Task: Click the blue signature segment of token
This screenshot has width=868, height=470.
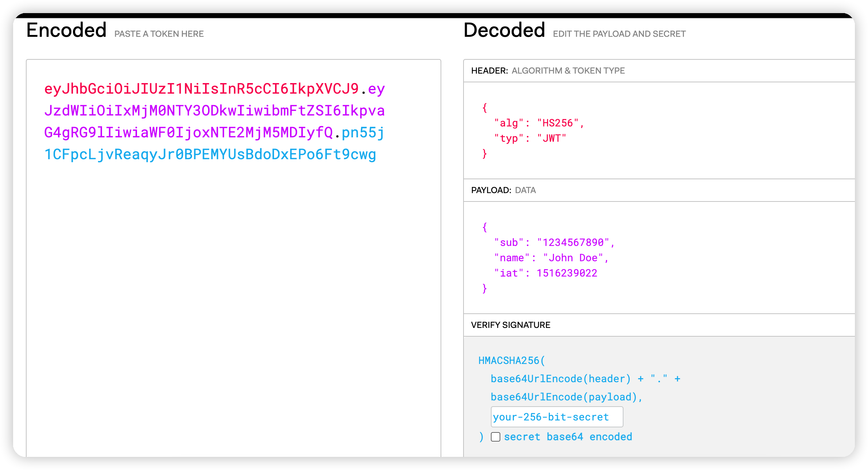Action: click(x=210, y=154)
